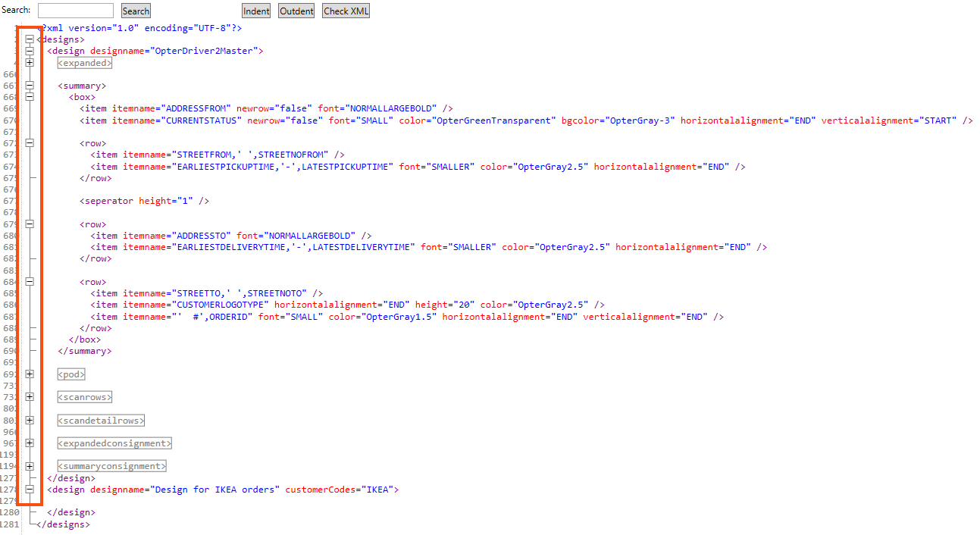Collapse the OpterDriver2Master design node
Screen dimensions: 980x535
[x=30, y=51]
